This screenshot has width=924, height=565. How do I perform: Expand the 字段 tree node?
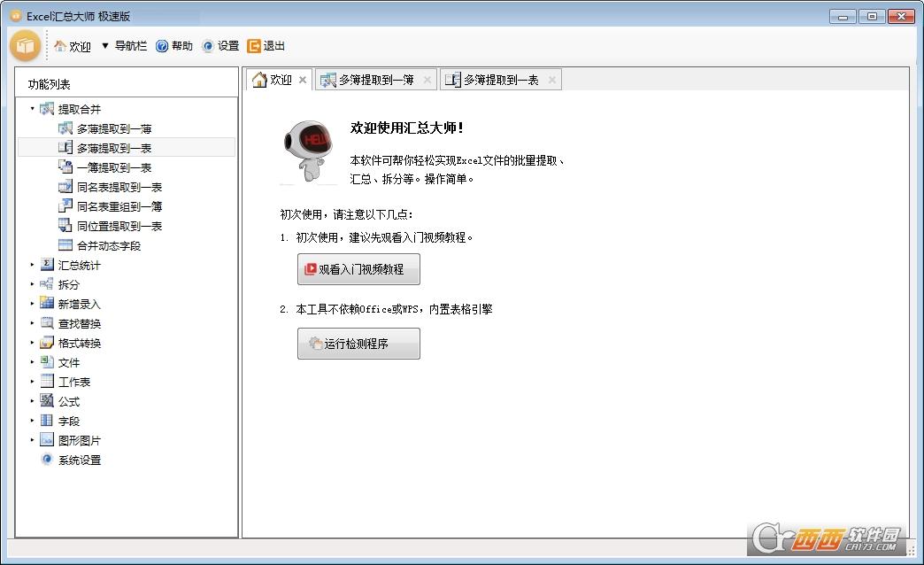tap(32, 421)
